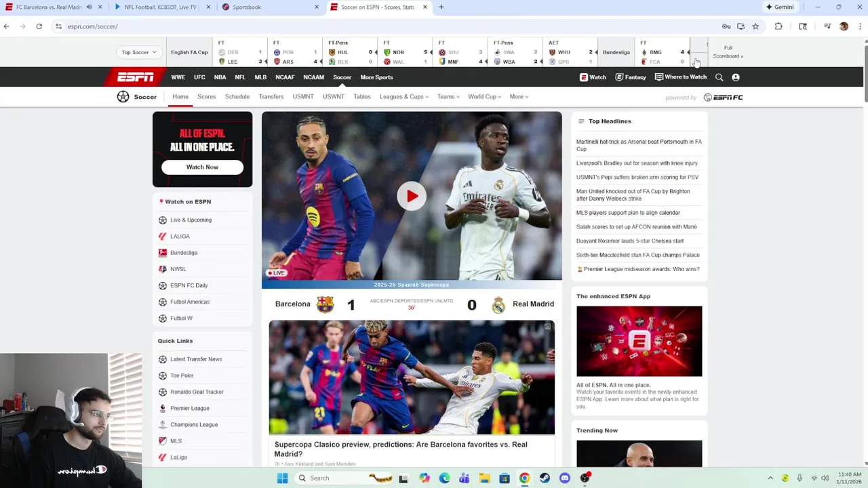Screen dimensions: 868x488
Task: Click the Watch Now button
Action: click(x=202, y=167)
